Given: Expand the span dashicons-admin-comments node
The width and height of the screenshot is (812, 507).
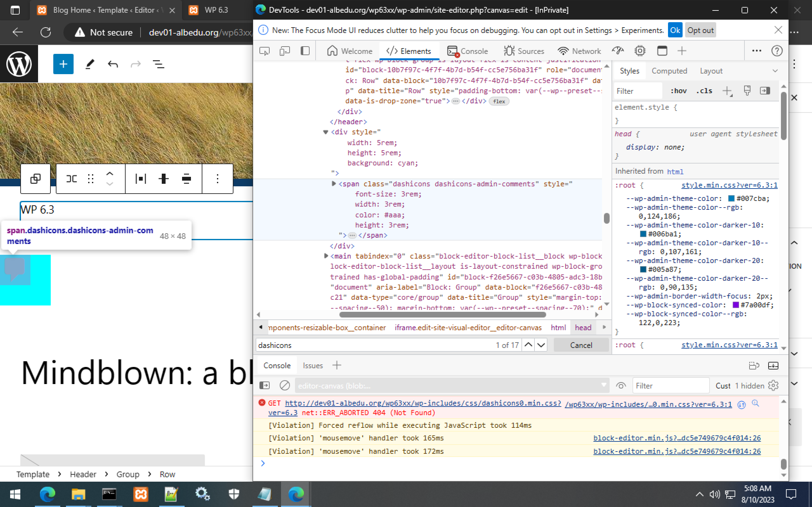Looking at the screenshot, I should point(333,184).
